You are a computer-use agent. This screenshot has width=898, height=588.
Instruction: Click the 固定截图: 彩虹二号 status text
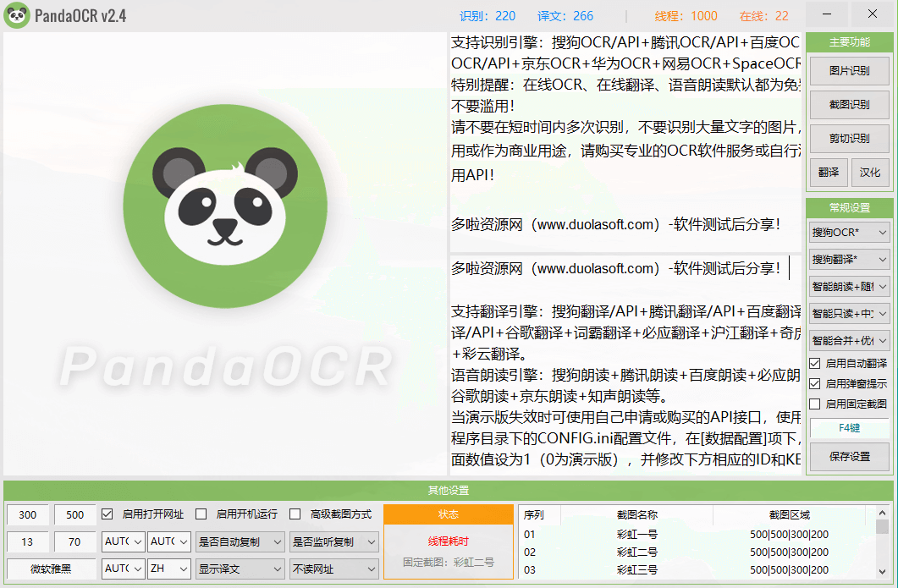[x=449, y=563]
